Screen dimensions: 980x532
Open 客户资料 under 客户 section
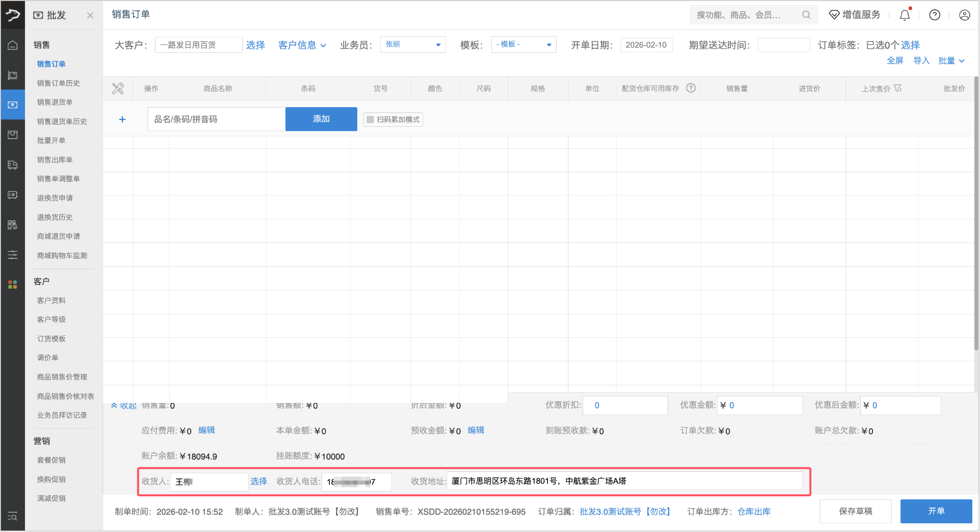[52, 300]
